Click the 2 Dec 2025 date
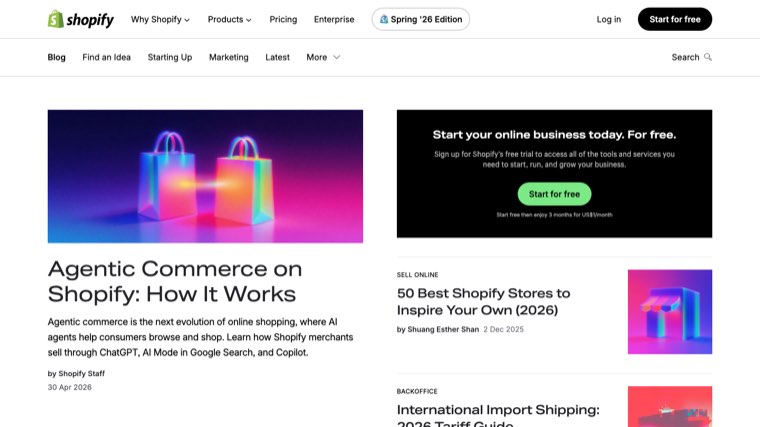The image size is (760, 427). 503,330
